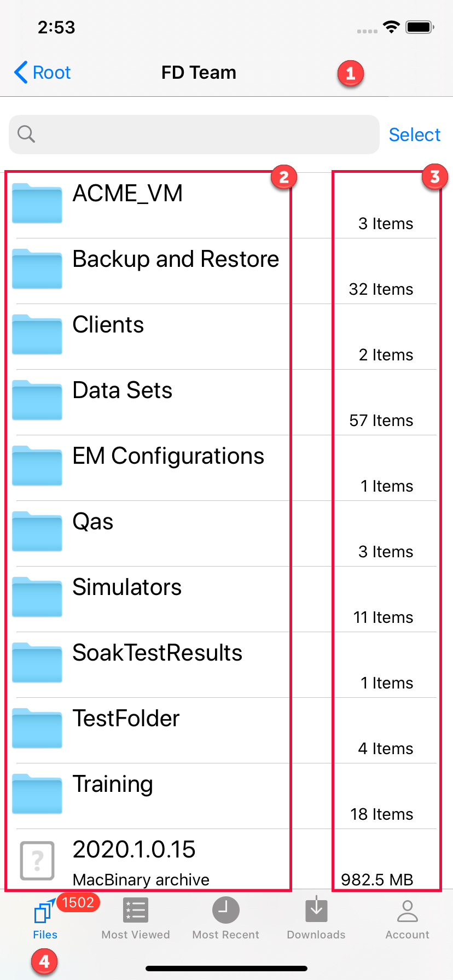Tap the magnifying glass search icon

click(26, 134)
